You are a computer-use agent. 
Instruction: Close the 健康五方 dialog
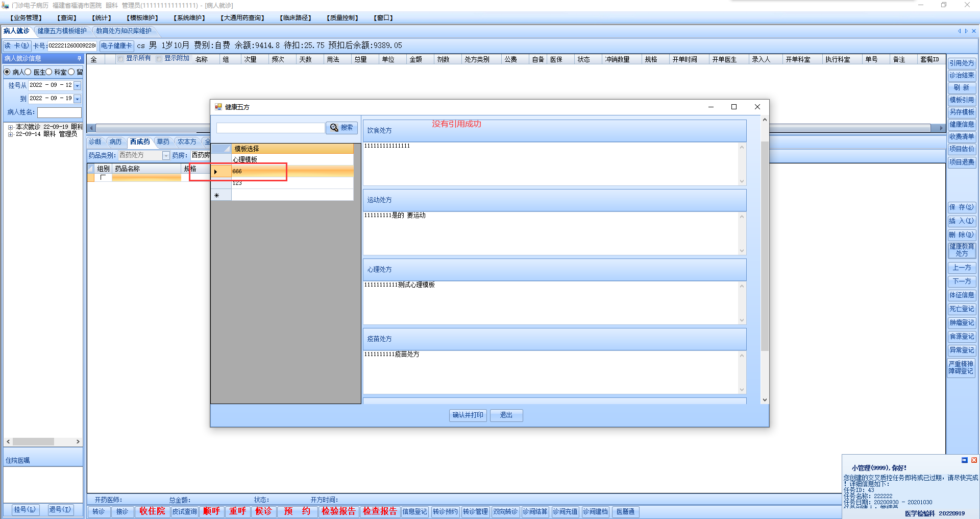click(x=757, y=107)
